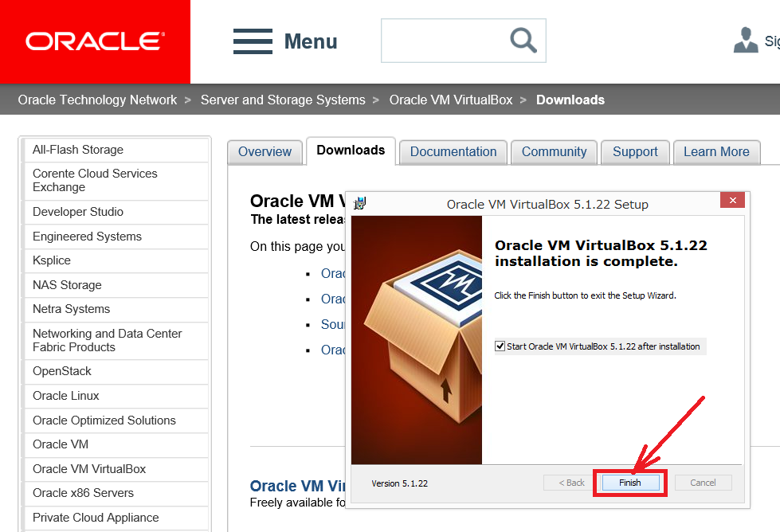Open Oracle x86 Servers sidebar item
The width and height of the screenshot is (780, 532).
point(116,493)
